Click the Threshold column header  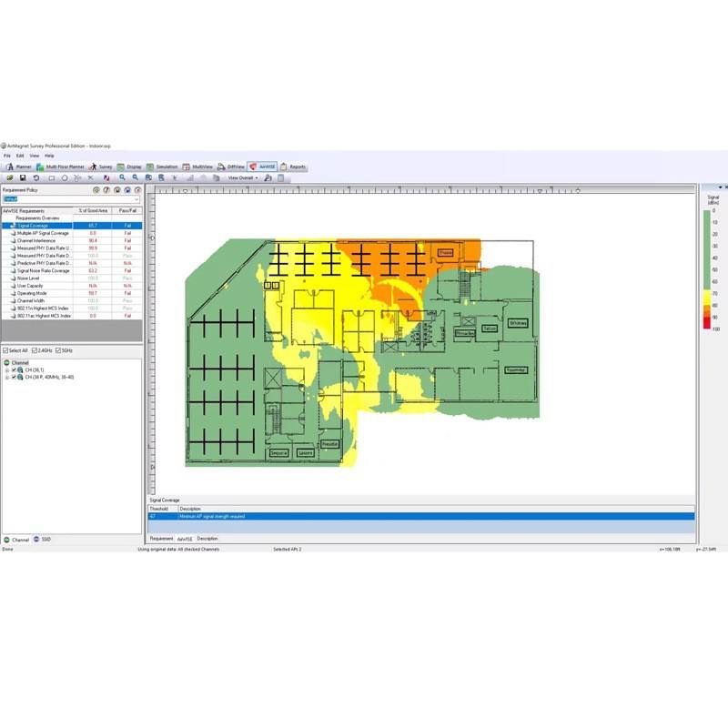(x=163, y=509)
